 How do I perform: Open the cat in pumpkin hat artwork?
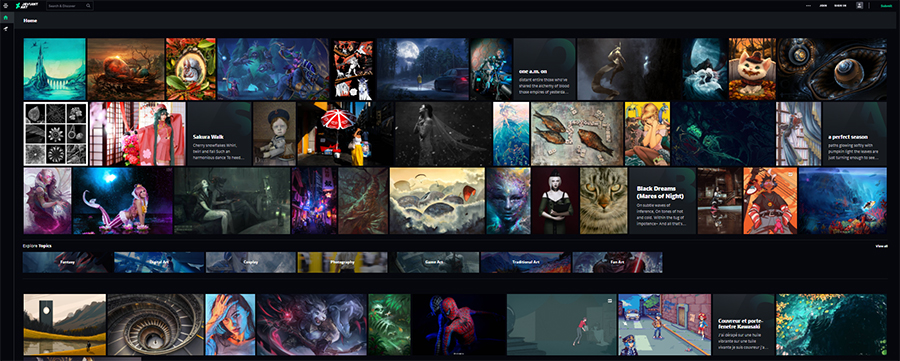tap(752, 69)
